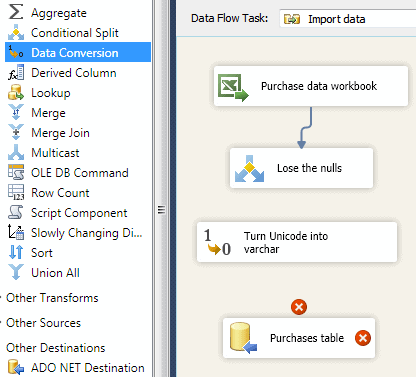Select the Turn Unicode into varchar component
The height and width of the screenshot is (377, 416).
(297, 242)
